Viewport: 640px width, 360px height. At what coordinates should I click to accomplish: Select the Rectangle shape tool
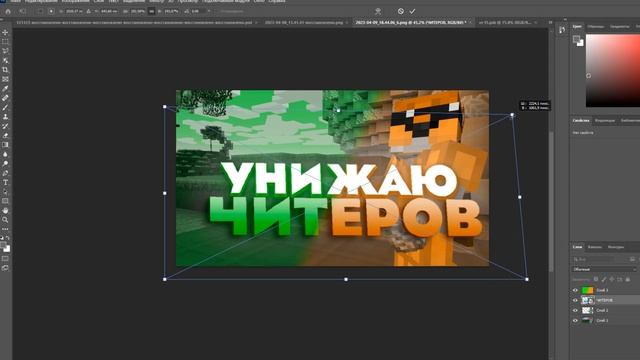(5, 201)
